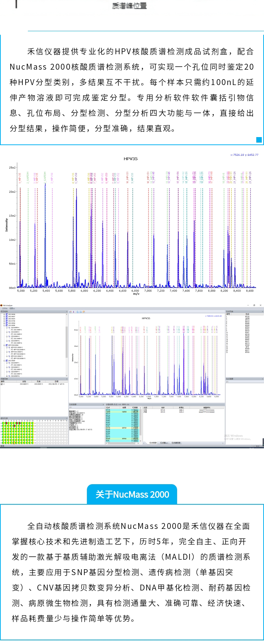Collapse the 20210809 project tree node
This screenshot has height=644, width=264.
pyautogui.click(x=4, y=361)
